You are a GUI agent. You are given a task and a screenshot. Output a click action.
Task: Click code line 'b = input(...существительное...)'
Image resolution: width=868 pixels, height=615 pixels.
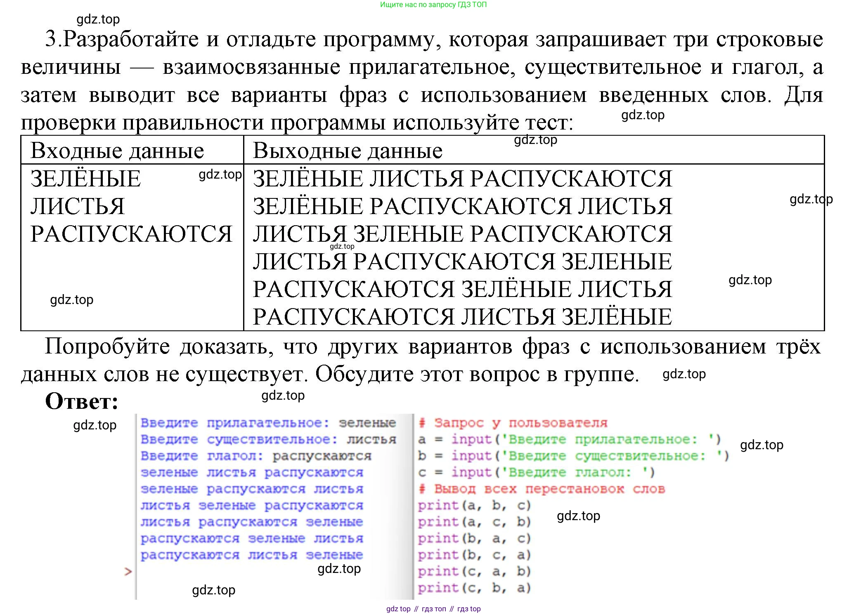574,456
